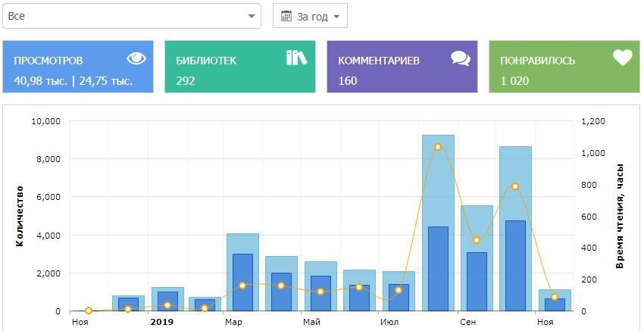The width and height of the screenshot is (644, 331).
Task: Click the dropdown arrow of the 'Все' combo box
Action: [x=251, y=16]
